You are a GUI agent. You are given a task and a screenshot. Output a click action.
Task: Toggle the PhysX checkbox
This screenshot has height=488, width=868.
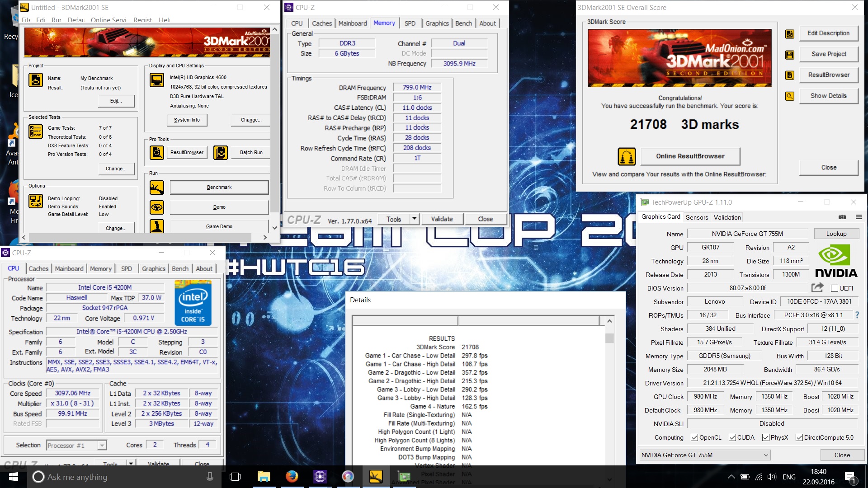(x=766, y=437)
